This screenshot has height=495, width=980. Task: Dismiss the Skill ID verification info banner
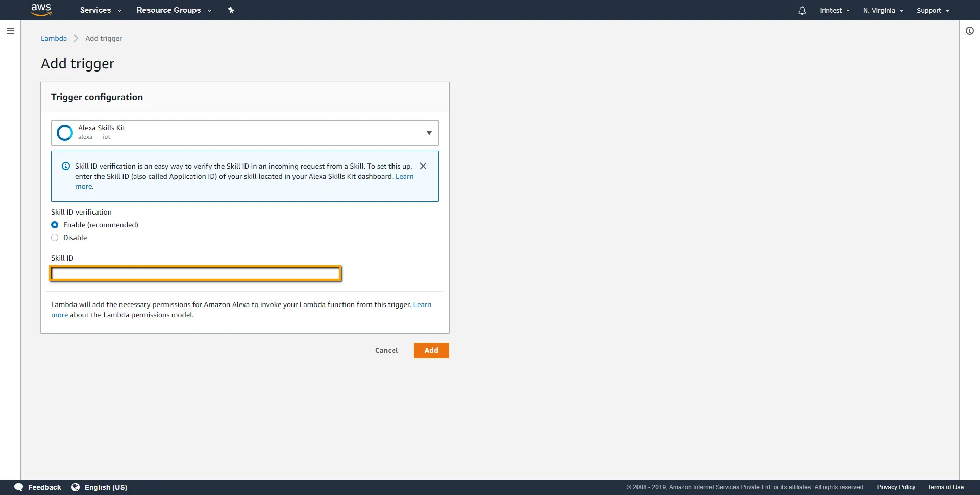(x=423, y=166)
